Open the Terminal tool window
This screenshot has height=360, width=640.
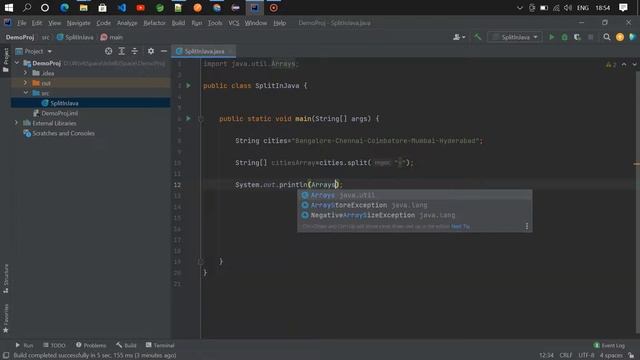[160, 345]
